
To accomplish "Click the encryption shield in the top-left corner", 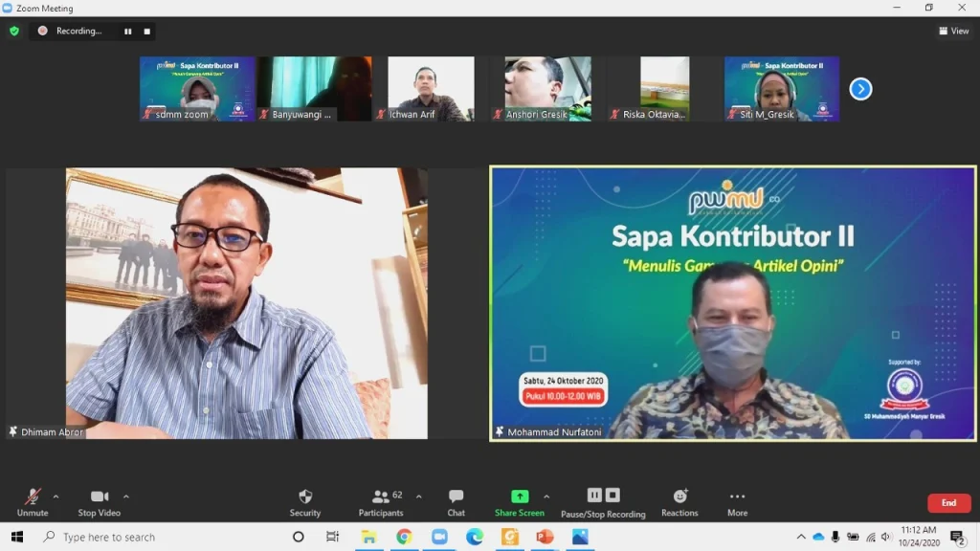I will (13, 31).
